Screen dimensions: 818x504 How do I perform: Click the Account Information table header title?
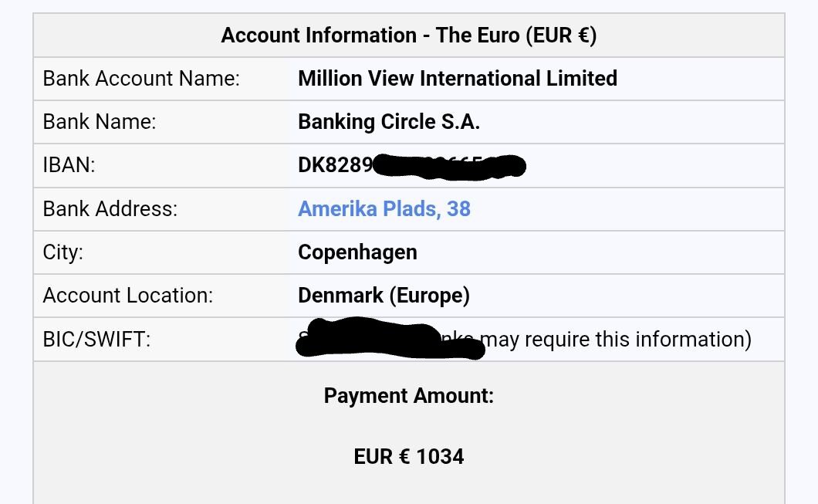click(x=408, y=36)
